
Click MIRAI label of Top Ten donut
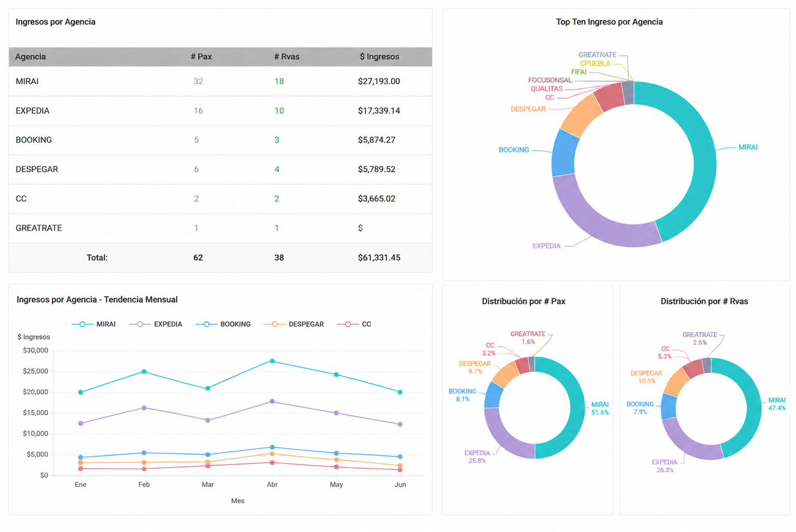pos(748,147)
